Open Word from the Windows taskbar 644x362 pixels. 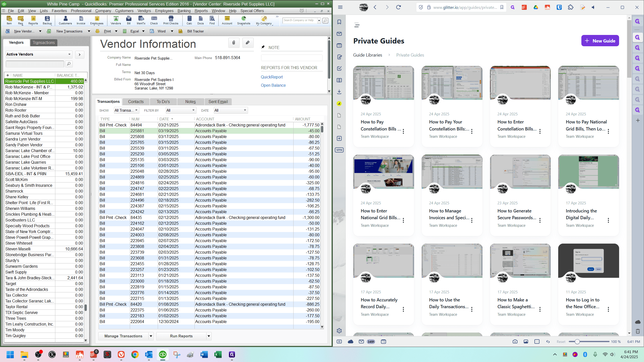point(204,354)
